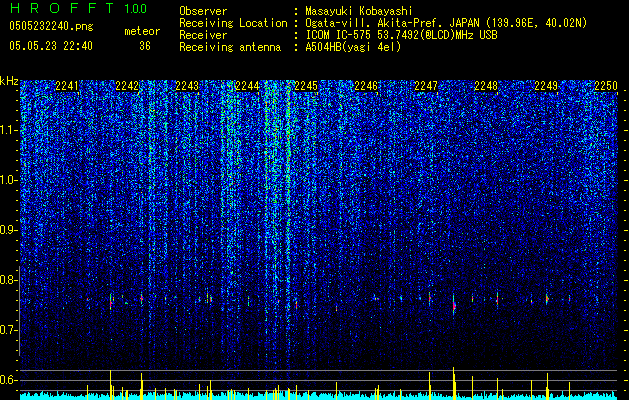Select the file name 0505232240.png

(x=51, y=26)
